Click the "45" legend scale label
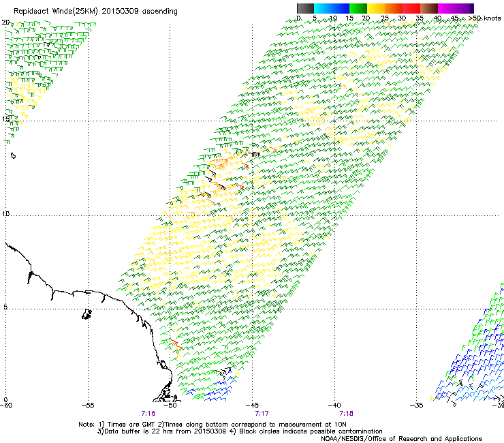The width and height of the screenshot is (504, 443). click(x=454, y=18)
